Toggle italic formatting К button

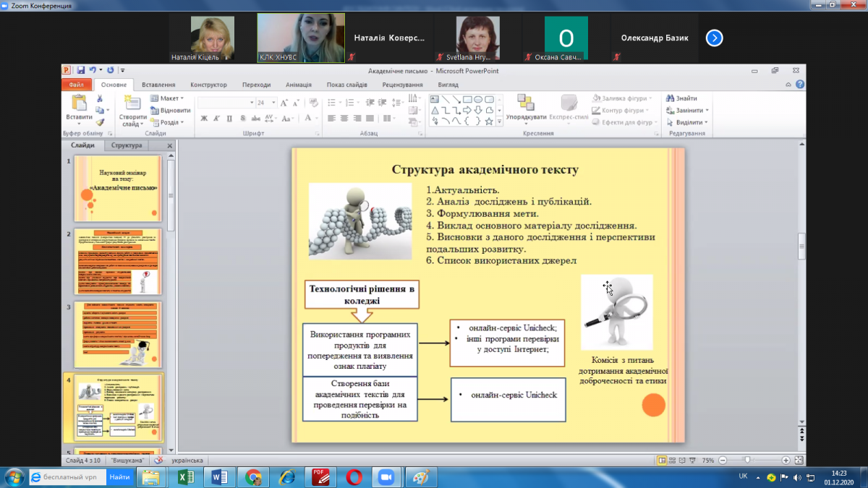(217, 119)
